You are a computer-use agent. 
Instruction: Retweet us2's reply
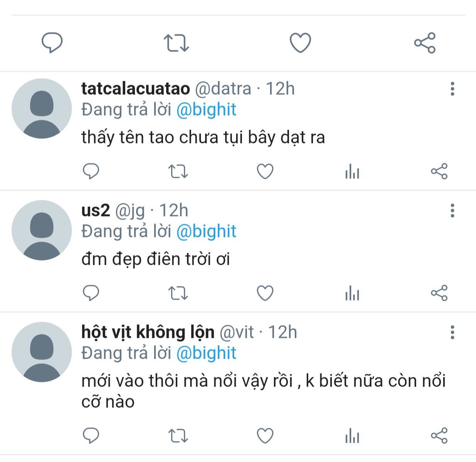point(178,293)
